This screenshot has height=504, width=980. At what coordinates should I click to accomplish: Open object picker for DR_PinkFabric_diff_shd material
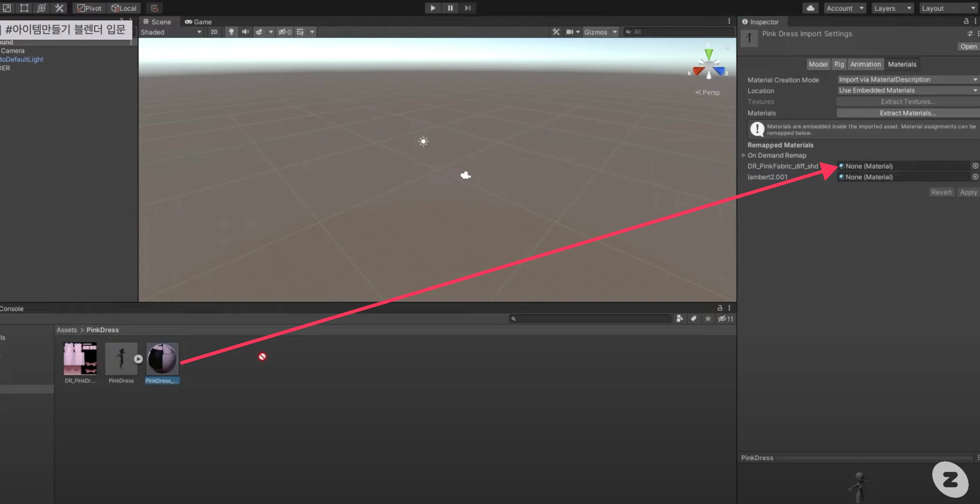click(x=975, y=166)
